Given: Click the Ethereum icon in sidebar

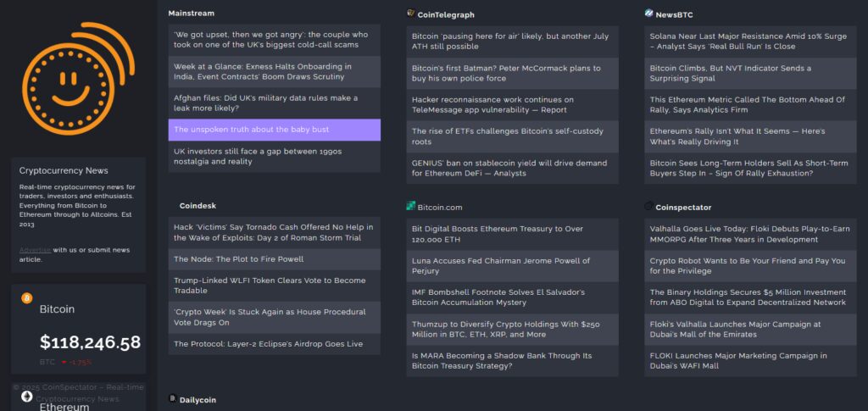Looking at the screenshot, I should click(27, 396).
